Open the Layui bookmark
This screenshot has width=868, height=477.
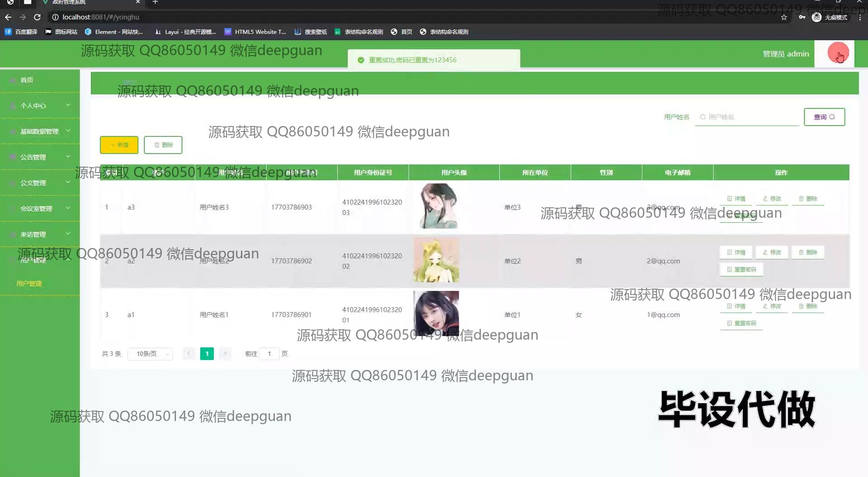(185, 32)
